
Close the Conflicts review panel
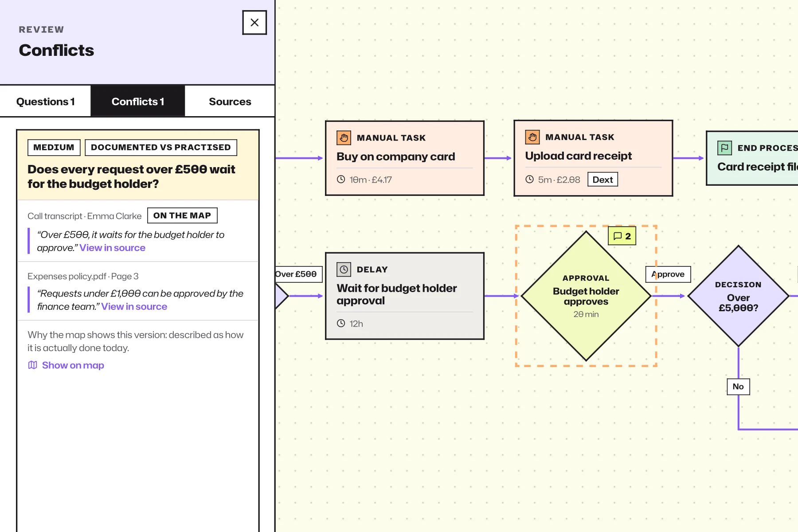point(254,23)
